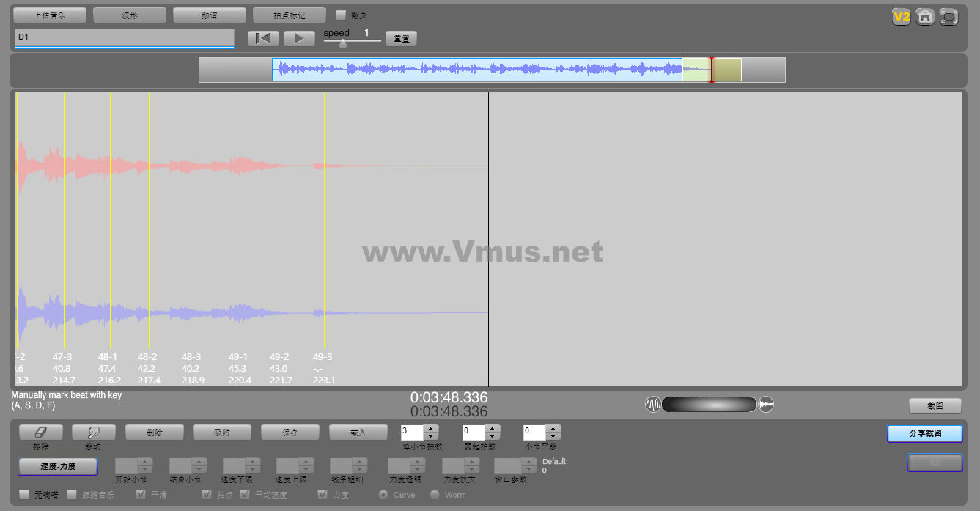Viewport: 980px width, 511px height.
Task: Select the Curve radio button
Action: point(383,495)
